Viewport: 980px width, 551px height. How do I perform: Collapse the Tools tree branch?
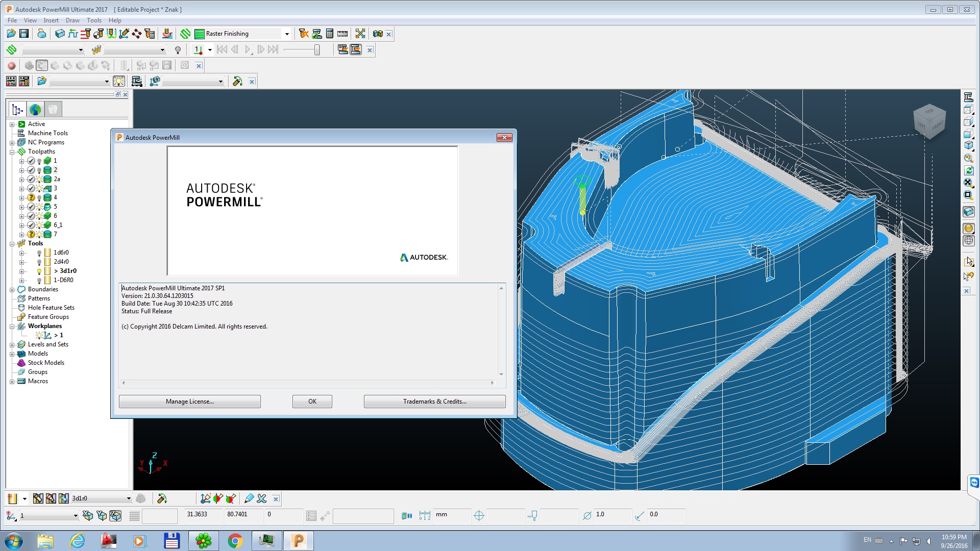(12, 243)
